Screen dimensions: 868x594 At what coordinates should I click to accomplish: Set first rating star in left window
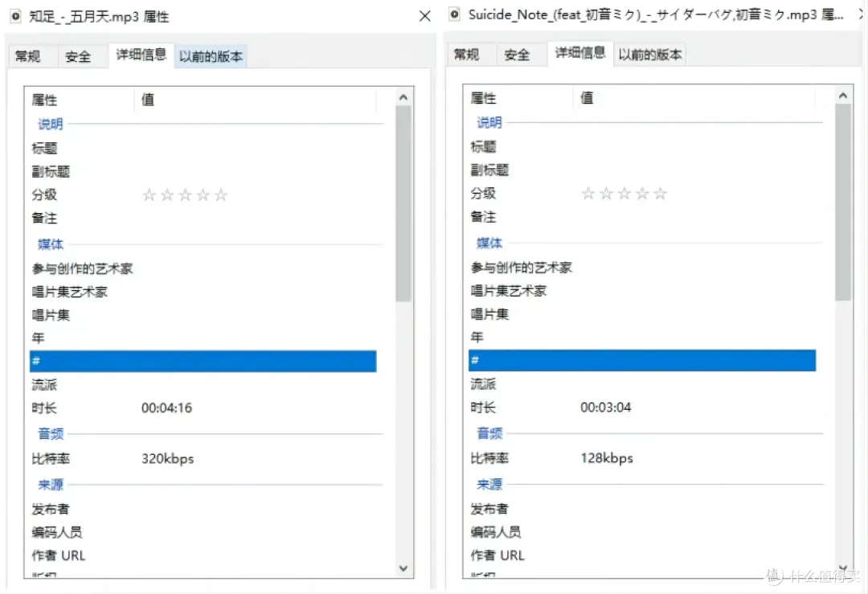coord(149,195)
